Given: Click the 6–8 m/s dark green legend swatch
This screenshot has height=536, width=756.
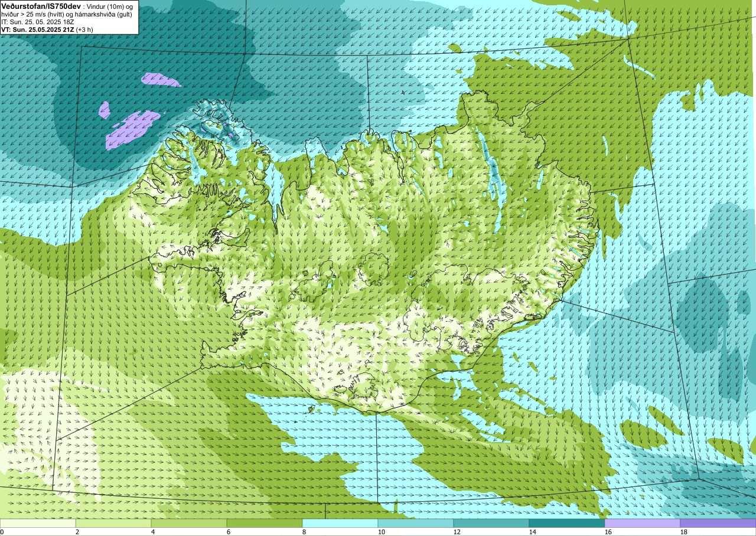Looking at the screenshot, I should [x=265, y=523].
